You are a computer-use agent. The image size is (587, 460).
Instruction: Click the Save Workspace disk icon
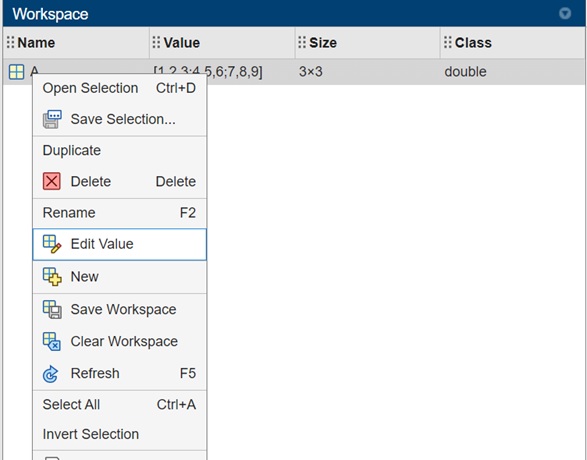52,309
